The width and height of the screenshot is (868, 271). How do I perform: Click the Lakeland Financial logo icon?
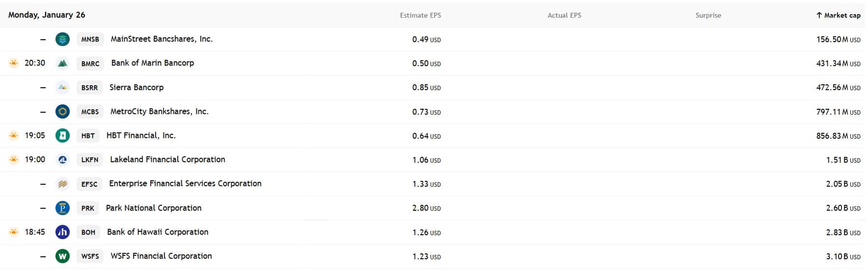click(x=62, y=160)
